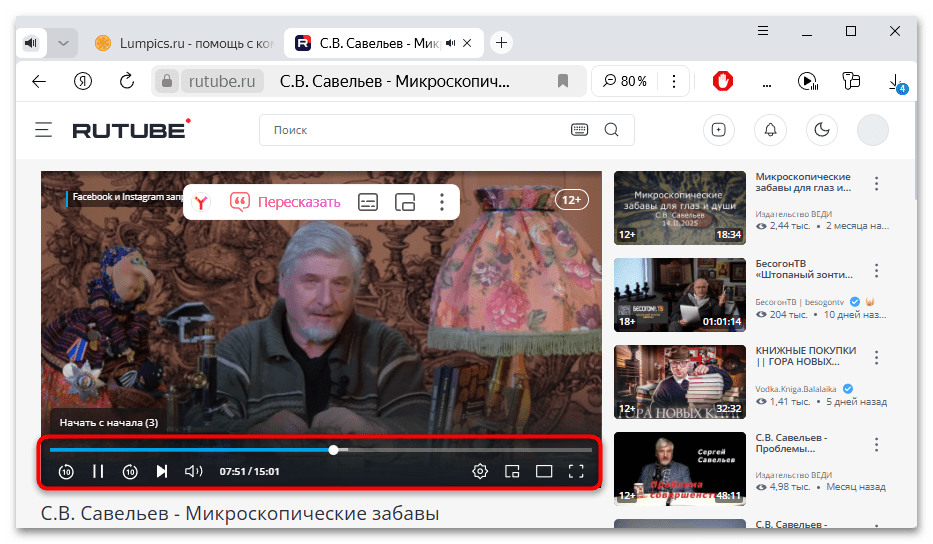The height and width of the screenshot is (544, 933).
Task: Close the Rutube tab
Action: [468, 43]
